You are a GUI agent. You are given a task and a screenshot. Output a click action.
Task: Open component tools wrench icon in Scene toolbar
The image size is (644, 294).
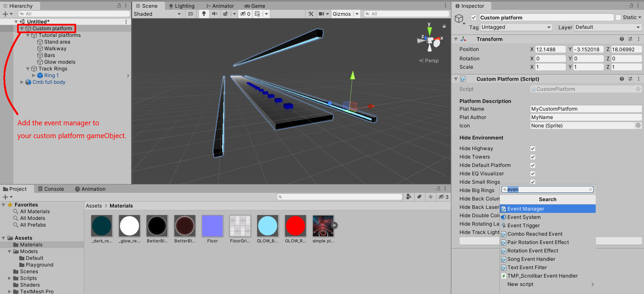(311, 14)
